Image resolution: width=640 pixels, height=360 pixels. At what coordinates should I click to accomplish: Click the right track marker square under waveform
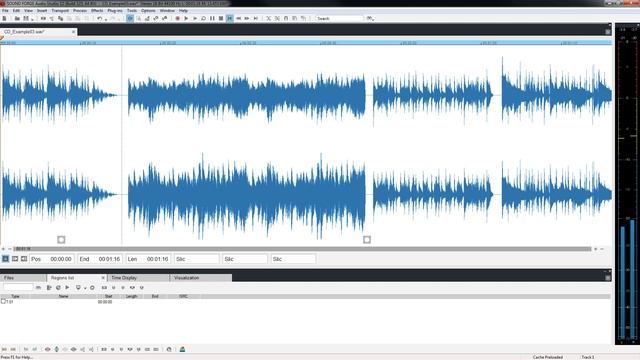(367, 240)
